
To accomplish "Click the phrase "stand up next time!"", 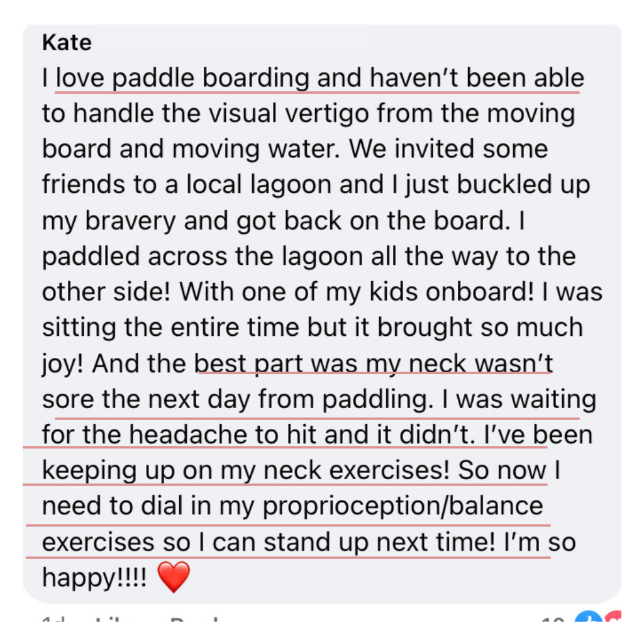I will (x=379, y=543).
